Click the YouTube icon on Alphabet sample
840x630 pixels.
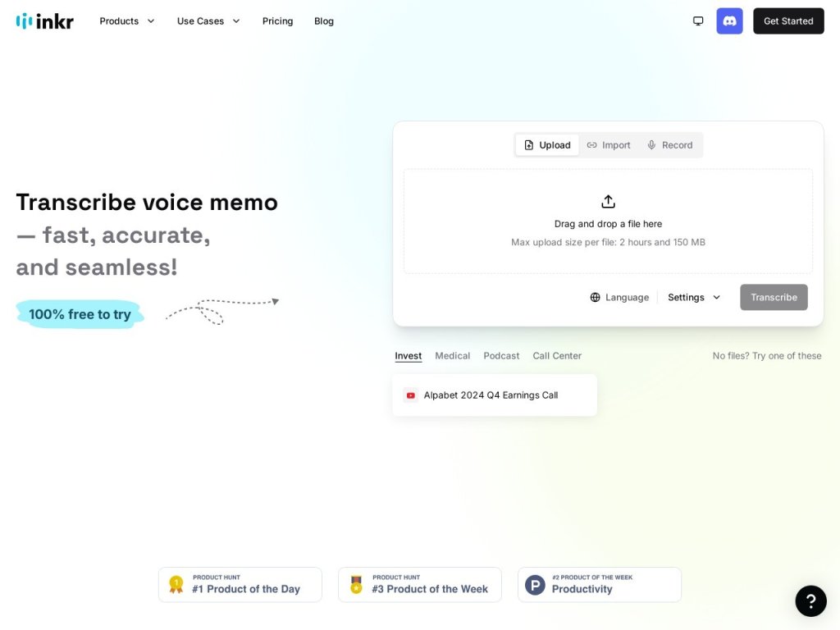pos(411,395)
